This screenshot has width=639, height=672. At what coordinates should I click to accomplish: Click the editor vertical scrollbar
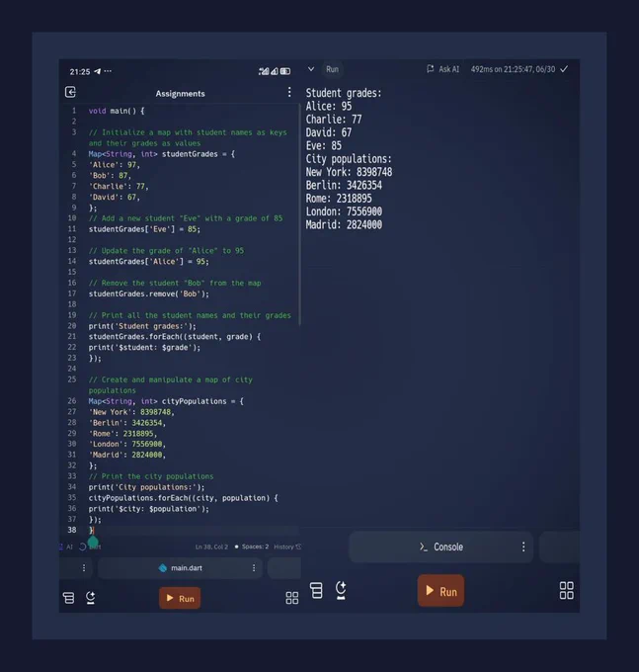[299, 214]
